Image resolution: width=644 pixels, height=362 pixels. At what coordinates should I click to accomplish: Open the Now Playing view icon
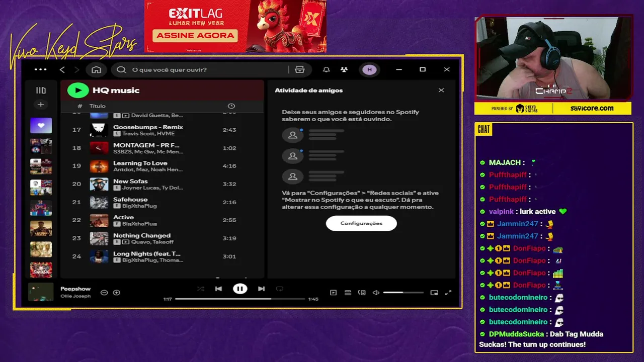(333, 293)
